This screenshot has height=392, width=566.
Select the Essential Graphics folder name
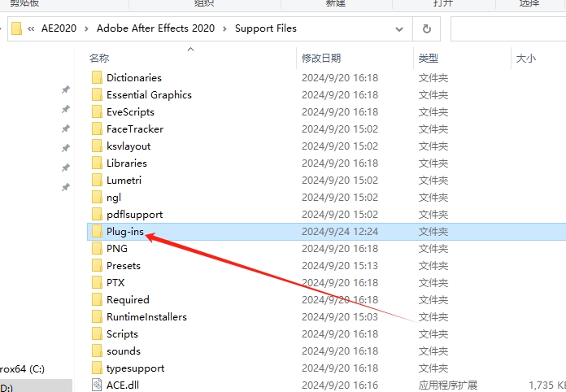click(x=149, y=94)
